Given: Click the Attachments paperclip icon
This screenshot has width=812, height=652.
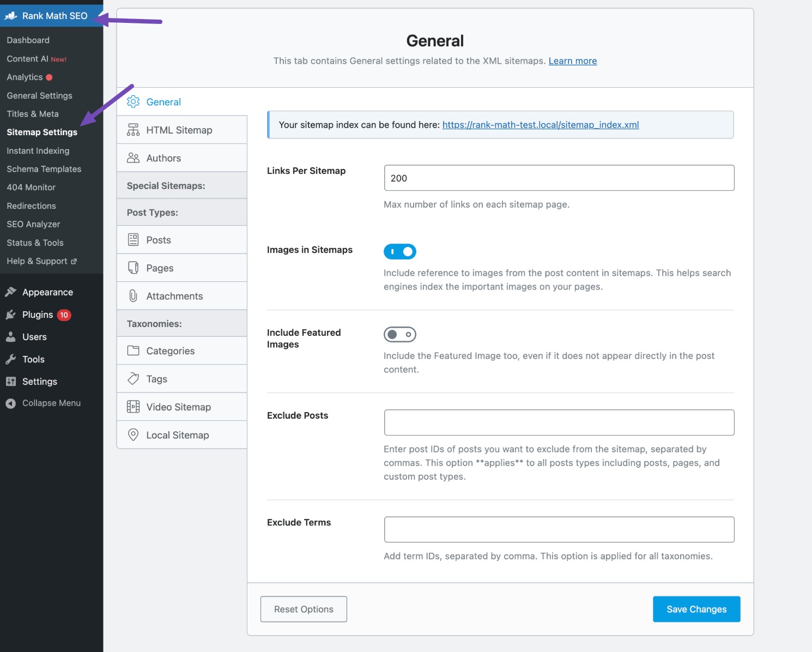Looking at the screenshot, I should (133, 296).
